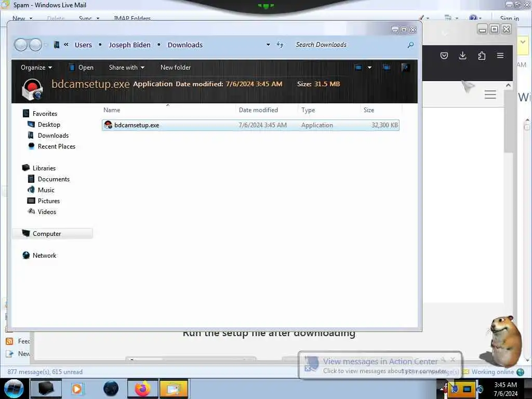This screenshot has width=532, height=399.
Task: Click the Firefox page scrollbar up arrow
Action: coord(508,86)
